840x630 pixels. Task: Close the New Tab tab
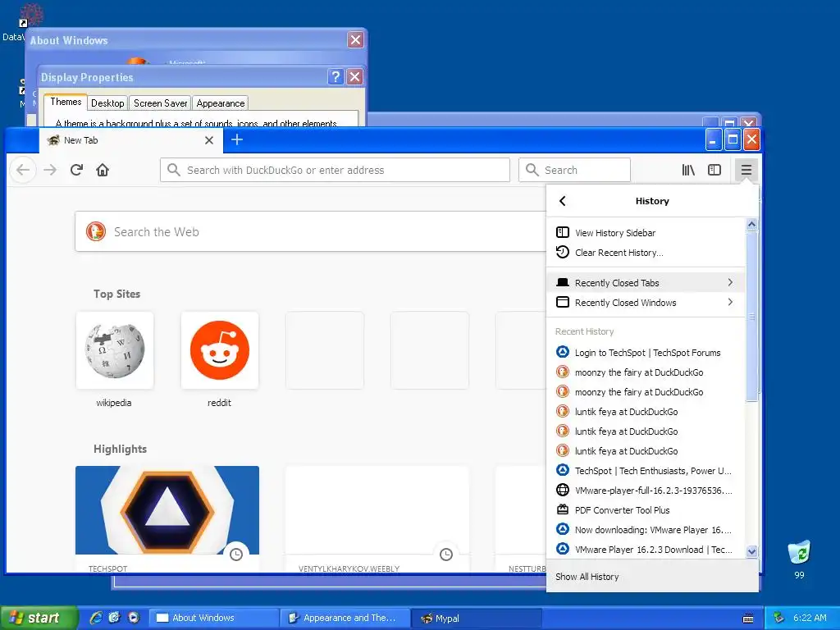click(209, 140)
